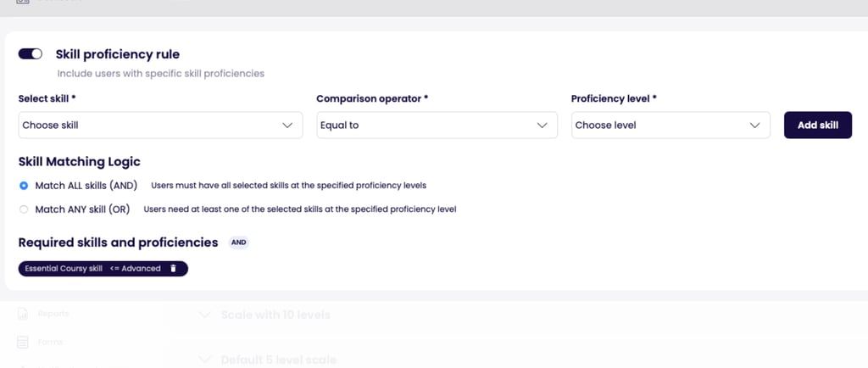The width and height of the screenshot is (868, 368).
Task: Select Match ALL skills (AND) radio option
Action: tap(24, 185)
